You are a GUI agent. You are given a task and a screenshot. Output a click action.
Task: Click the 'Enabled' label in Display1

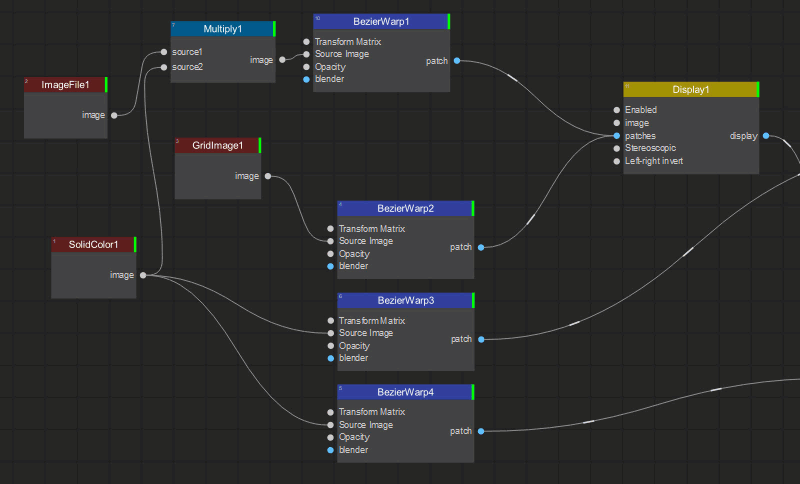click(641, 110)
